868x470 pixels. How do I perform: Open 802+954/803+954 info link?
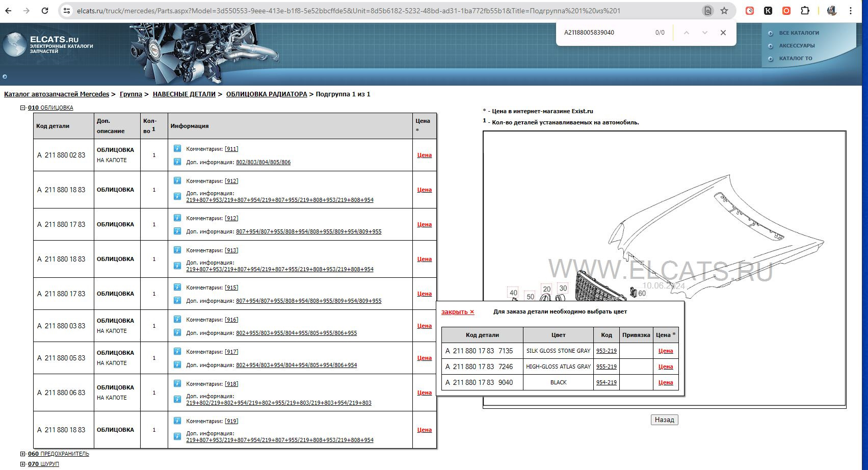click(x=296, y=365)
